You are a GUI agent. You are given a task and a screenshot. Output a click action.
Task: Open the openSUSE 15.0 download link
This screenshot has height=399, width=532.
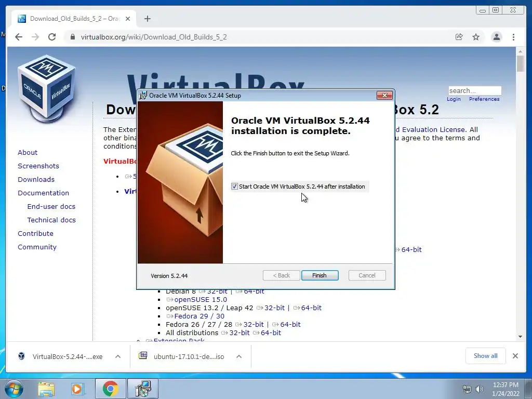point(201,300)
